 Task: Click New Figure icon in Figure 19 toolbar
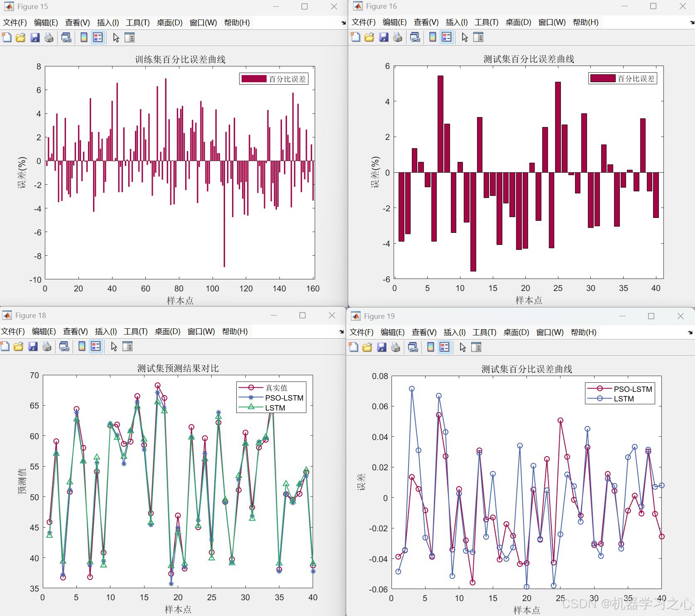353,347
